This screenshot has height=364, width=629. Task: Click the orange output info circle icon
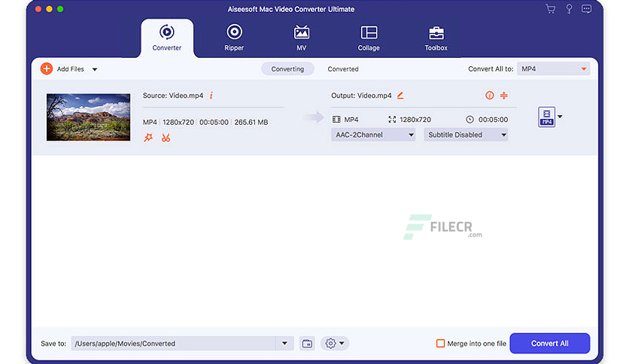click(x=489, y=95)
